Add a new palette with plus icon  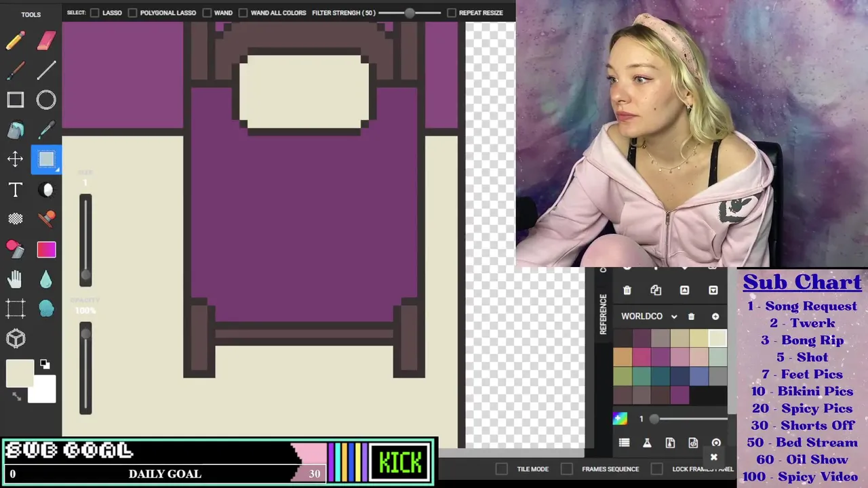[x=715, y=317]
